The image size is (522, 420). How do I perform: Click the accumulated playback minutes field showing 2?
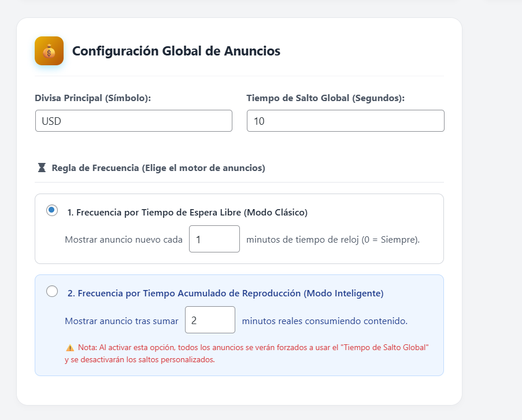click(x=210, y=320)
